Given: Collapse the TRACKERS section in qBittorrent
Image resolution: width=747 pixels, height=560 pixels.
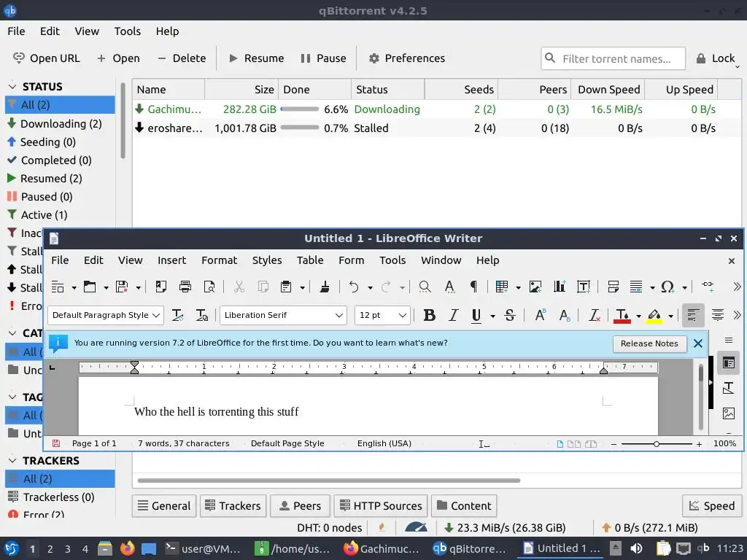Looking at the screenshot, I should 13,461.
